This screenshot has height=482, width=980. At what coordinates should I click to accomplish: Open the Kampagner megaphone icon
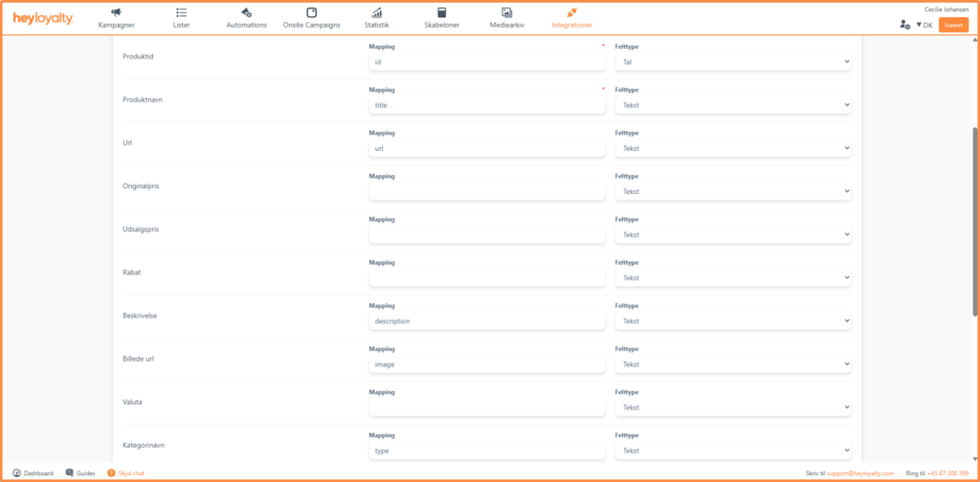(x=116, y=12)
